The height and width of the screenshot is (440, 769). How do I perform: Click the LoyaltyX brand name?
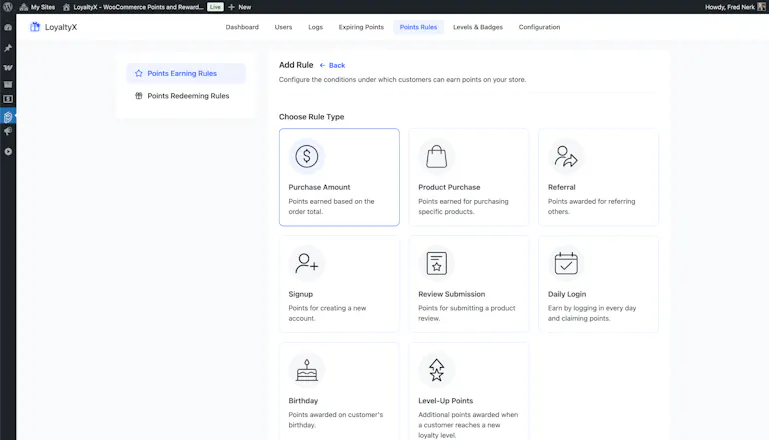(x=61, y=27)
